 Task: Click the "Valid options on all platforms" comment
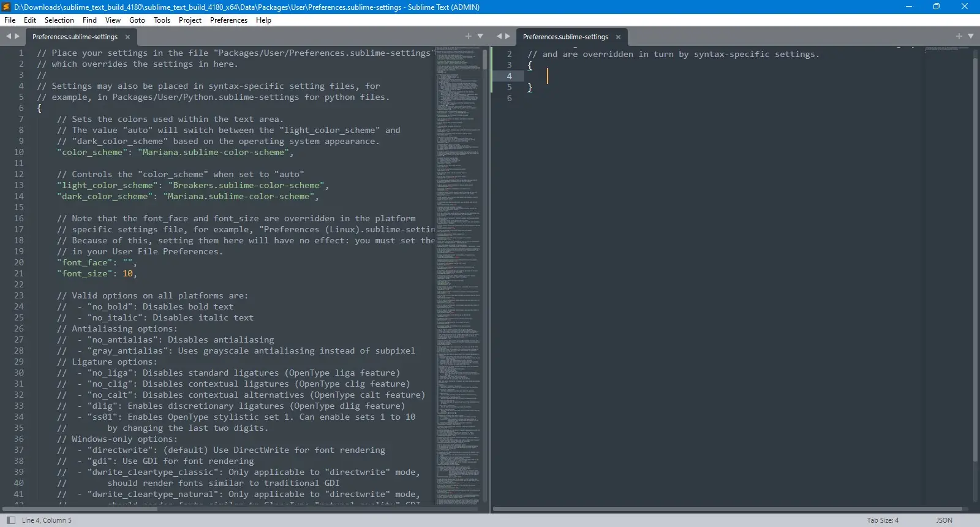coord(153,296)
